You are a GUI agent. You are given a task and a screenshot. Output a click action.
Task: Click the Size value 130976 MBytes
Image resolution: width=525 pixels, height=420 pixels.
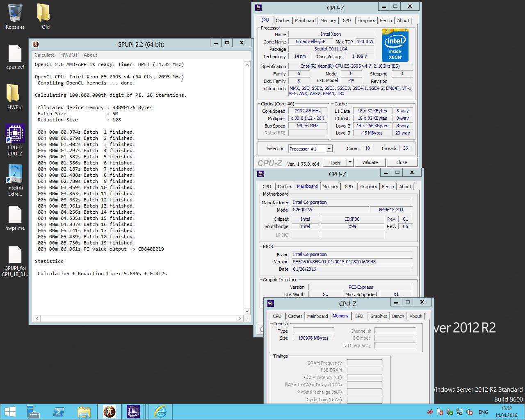point(313,338)
